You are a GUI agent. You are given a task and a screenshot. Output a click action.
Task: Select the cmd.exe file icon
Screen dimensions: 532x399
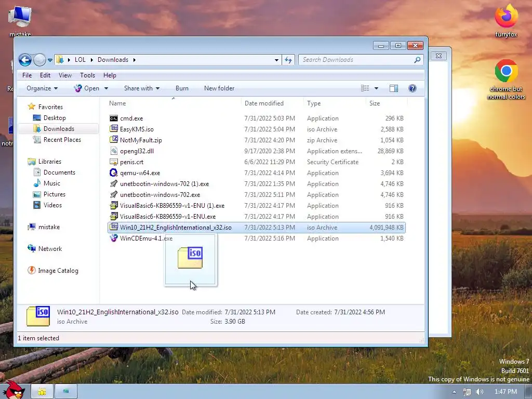(x=114, y=118)
